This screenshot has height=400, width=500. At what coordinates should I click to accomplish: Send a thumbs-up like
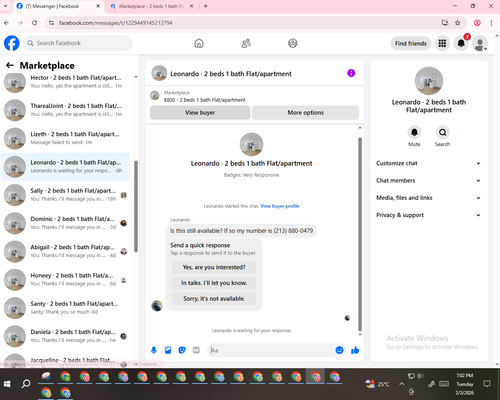355,350
